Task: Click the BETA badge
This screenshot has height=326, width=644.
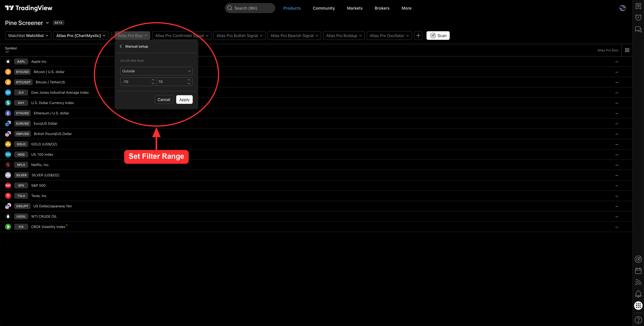Action: [x=58, y=23]
